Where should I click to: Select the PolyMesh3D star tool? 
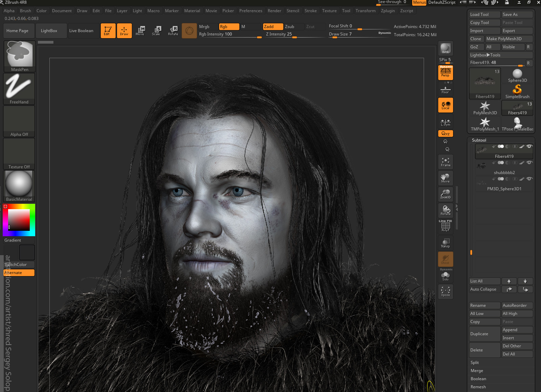(485, 108)
